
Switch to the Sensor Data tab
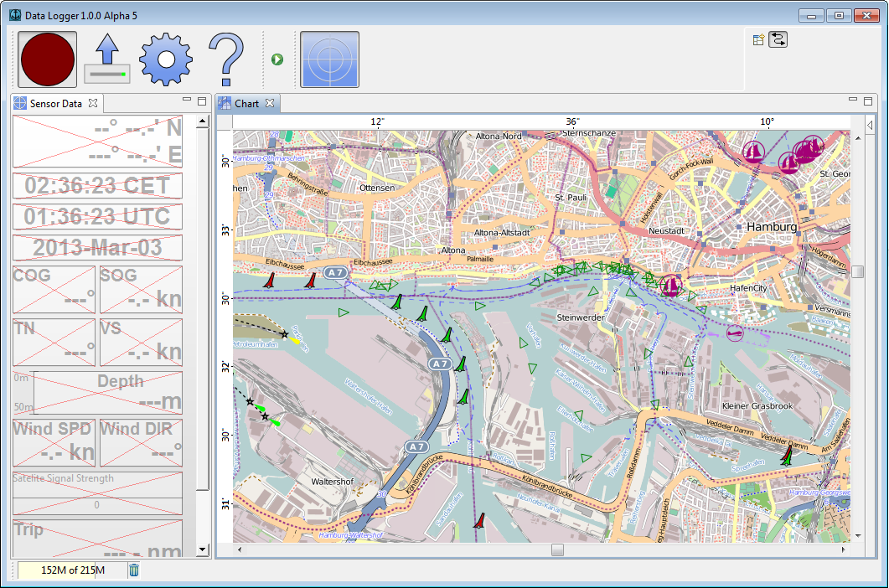pyautogui.click(x=55, y=104)
